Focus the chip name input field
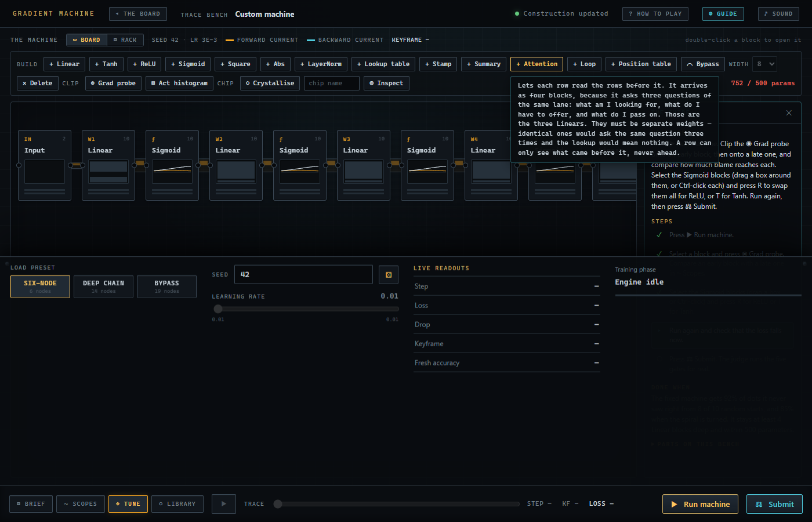 click(x=331, y=84)
